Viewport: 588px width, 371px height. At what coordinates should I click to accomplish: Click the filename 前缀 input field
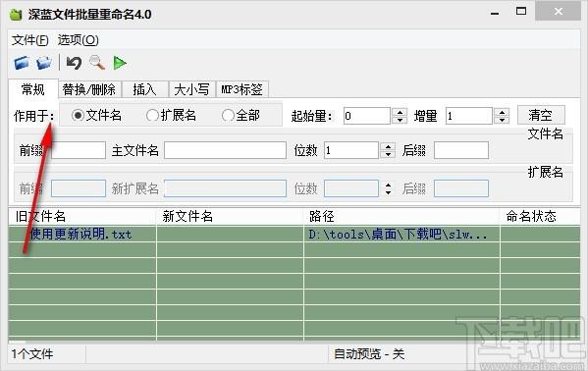coord(78,150)
